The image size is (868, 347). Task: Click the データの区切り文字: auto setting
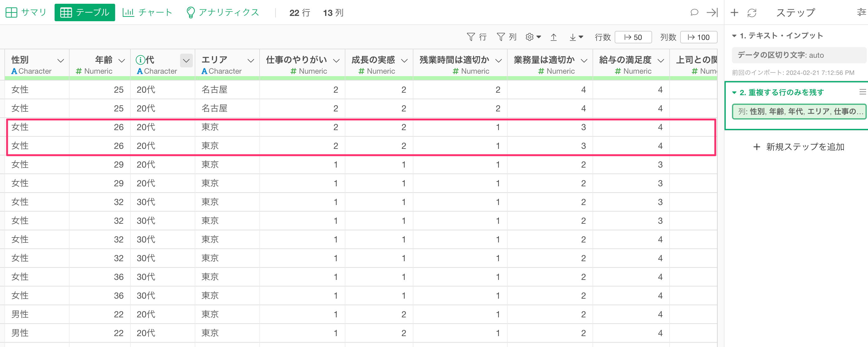[799, 55]
